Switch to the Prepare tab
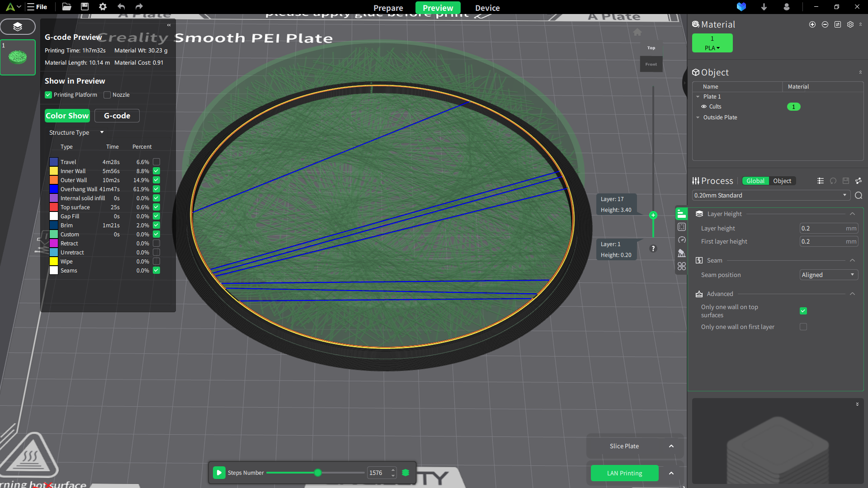The width and height of the screenshot is (868, 488). 388,8
